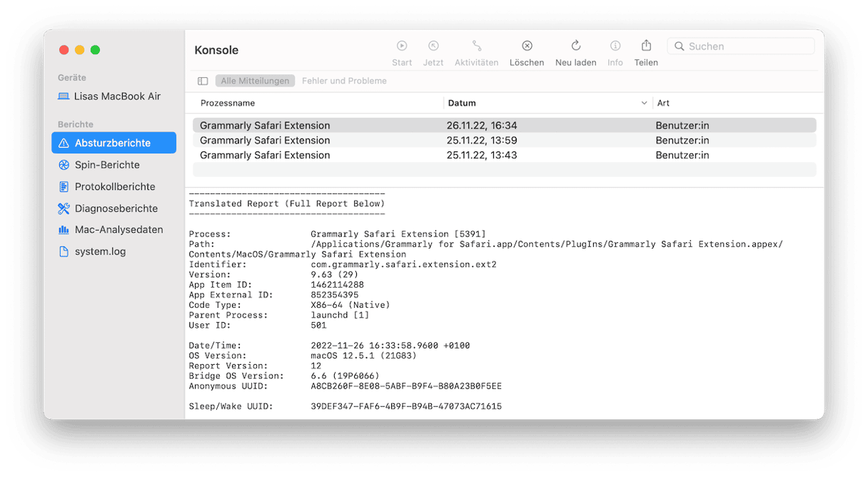
Task: Open Protokollberichte in the sidebar
Action: 113,186
